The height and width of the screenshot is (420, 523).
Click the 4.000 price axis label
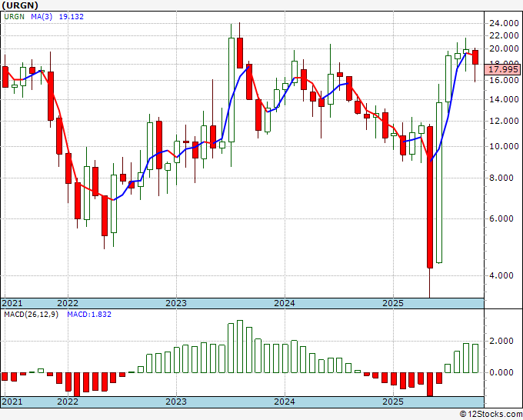pyautogui.click(x=501, y=275)
